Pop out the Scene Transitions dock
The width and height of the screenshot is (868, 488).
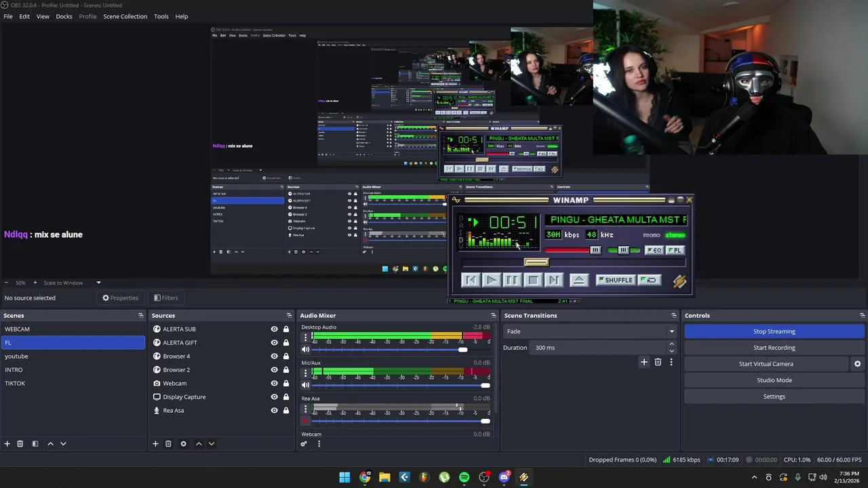673,316
